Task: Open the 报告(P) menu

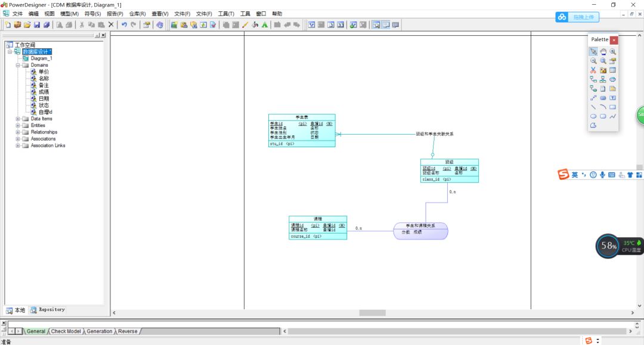Action: point(115,14)
